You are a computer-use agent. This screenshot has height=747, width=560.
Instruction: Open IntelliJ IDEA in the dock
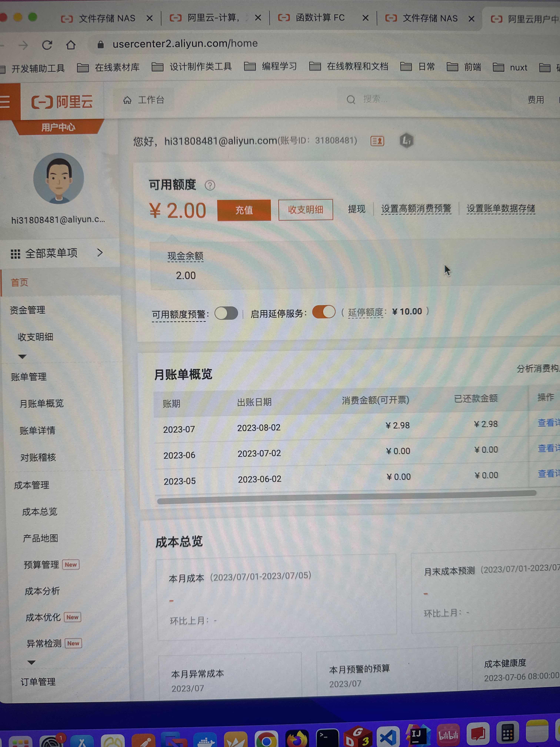[x=418, y=735]
